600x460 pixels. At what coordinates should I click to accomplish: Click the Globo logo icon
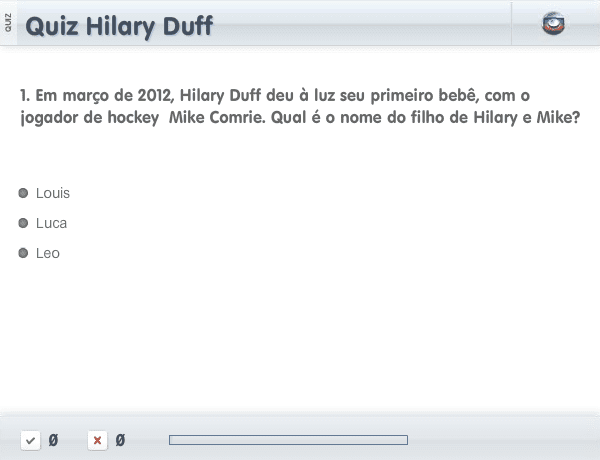553,24
